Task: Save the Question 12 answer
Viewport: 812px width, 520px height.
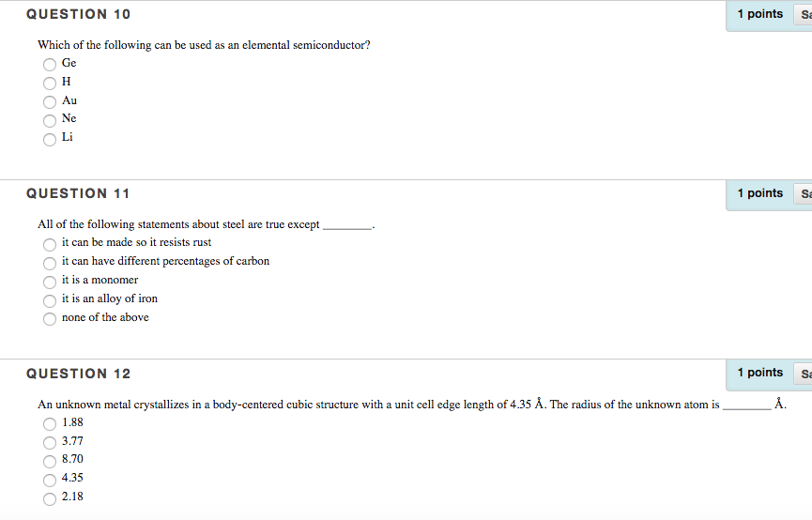Action: (x=804, y=374)
